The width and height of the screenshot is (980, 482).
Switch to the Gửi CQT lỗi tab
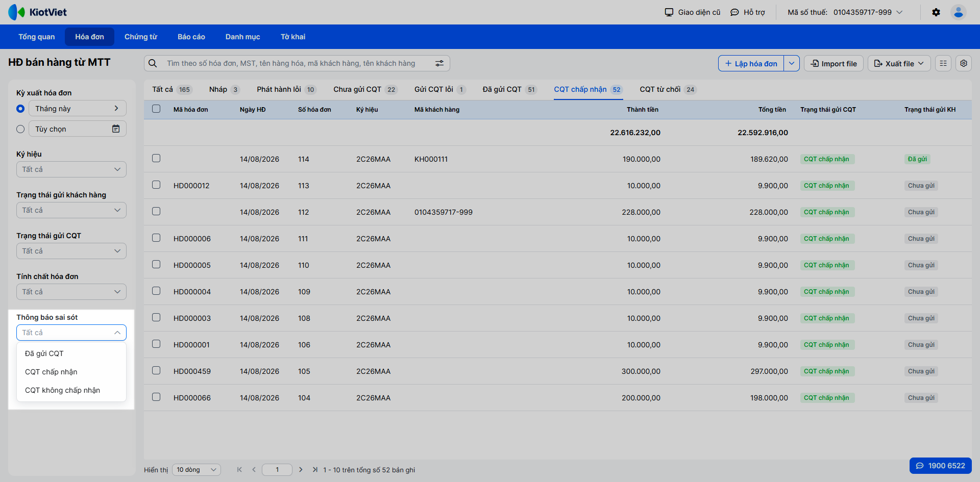(440, 89)
